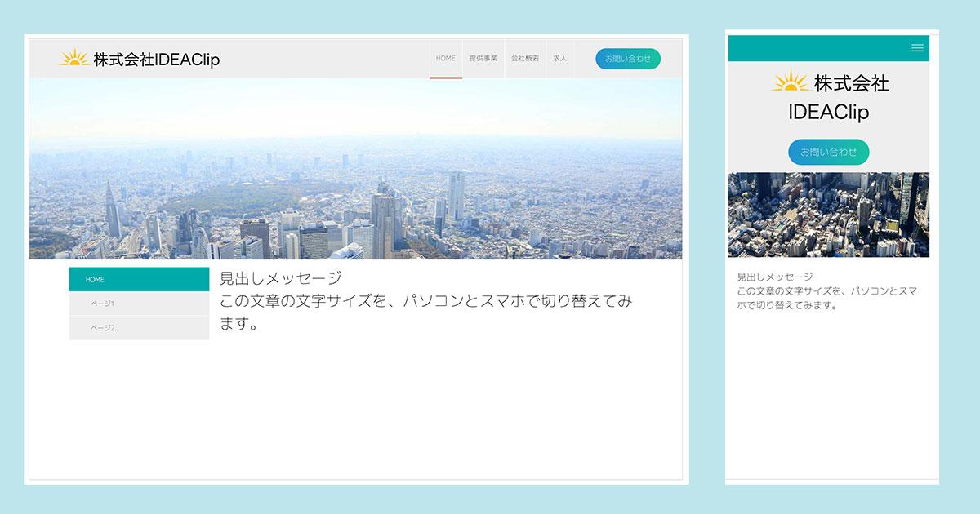Screen dimensions: 980x514
Task: Click the 株式会社 IDEAClip title in the mobile preview
Action: pyautogui.click(x=839, y=97)
